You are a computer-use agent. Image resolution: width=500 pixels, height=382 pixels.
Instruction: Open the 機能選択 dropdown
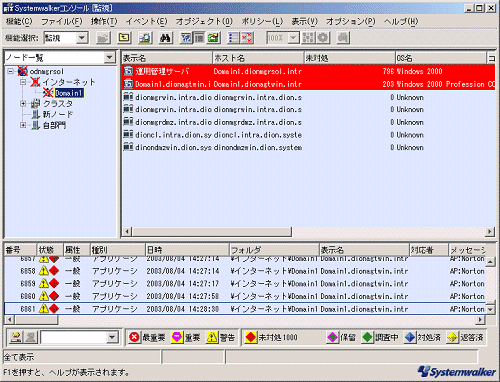[82, 38]
